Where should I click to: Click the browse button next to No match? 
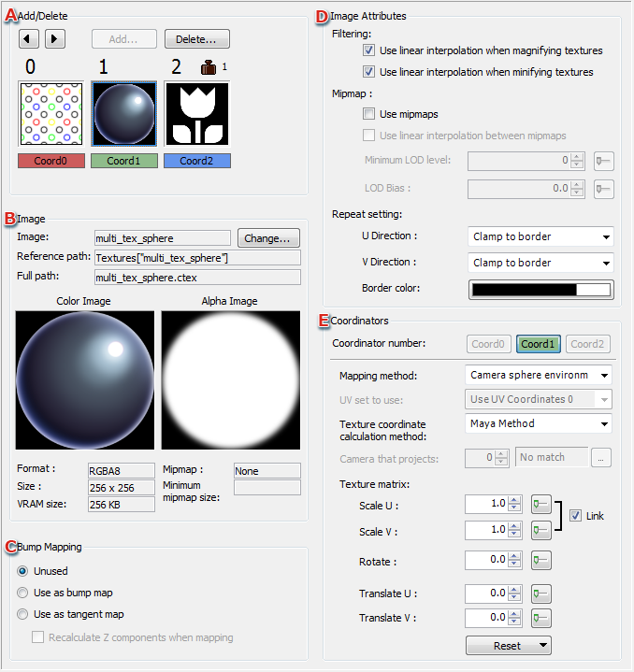click(x=602, y=458)
